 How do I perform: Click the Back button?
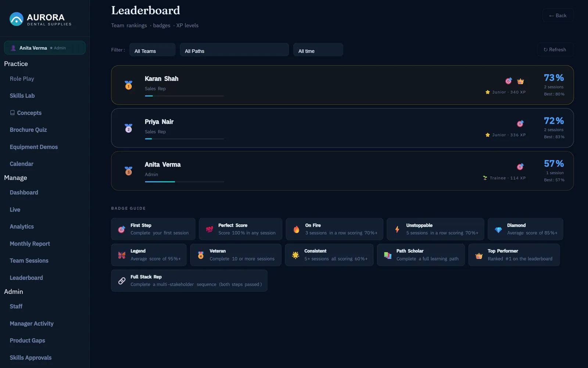(558, 15)
